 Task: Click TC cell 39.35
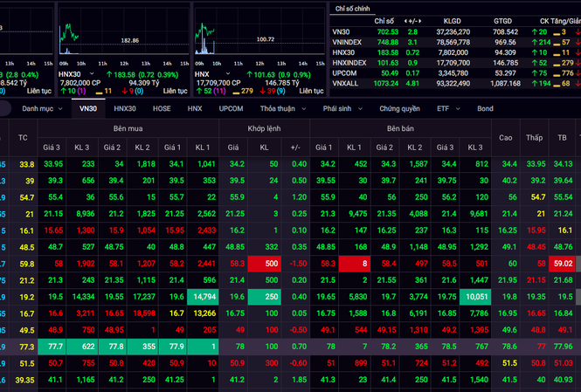pyautogui.click(x=24, y=380)
